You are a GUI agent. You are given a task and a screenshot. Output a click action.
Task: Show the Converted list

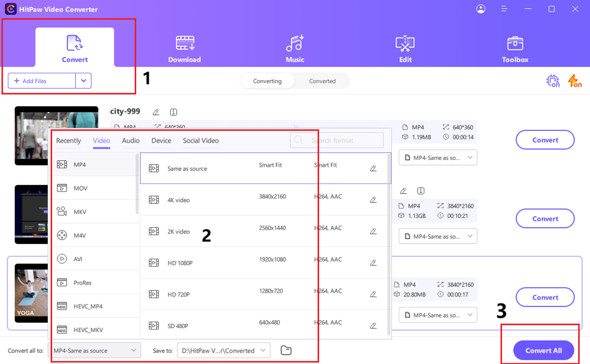(322, 81)
